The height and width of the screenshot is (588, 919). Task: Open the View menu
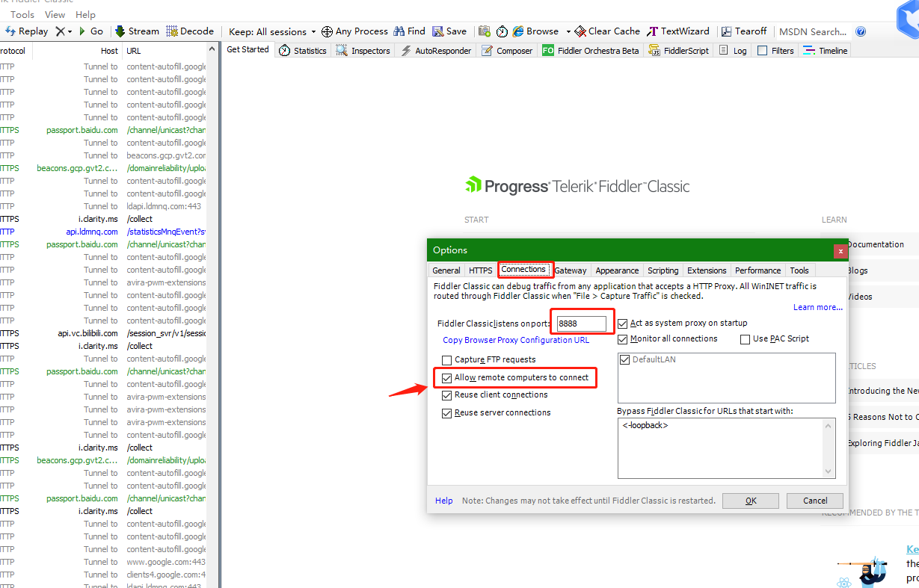click(55, 14)
